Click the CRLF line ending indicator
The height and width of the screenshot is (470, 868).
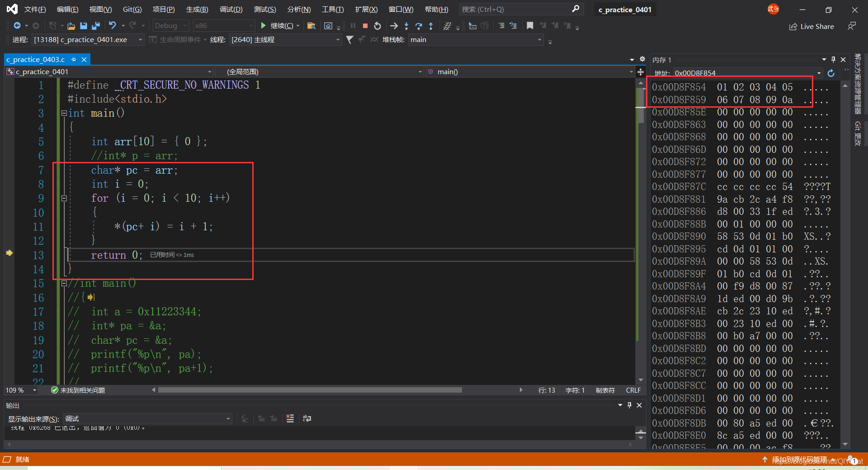point(633,390)
